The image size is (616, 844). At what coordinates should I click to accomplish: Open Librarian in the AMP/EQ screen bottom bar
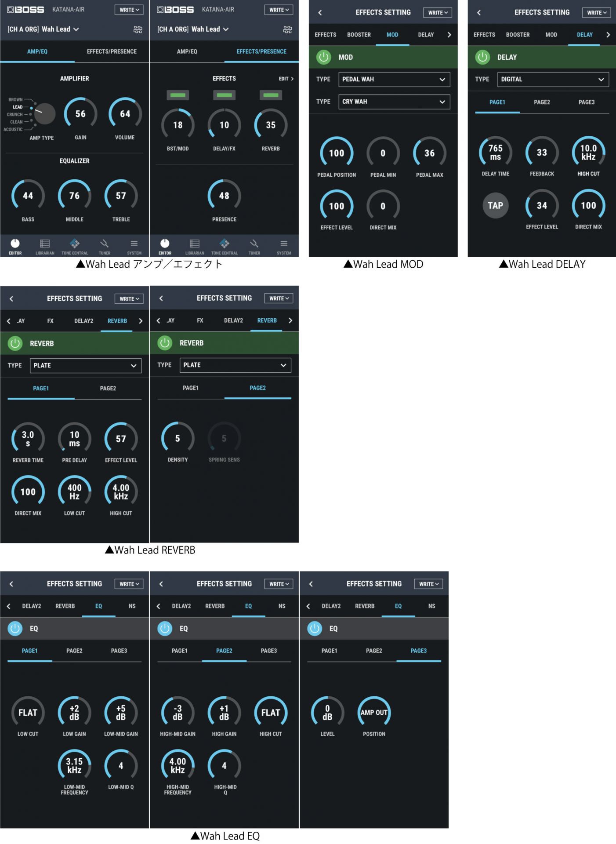coord(45,247)
